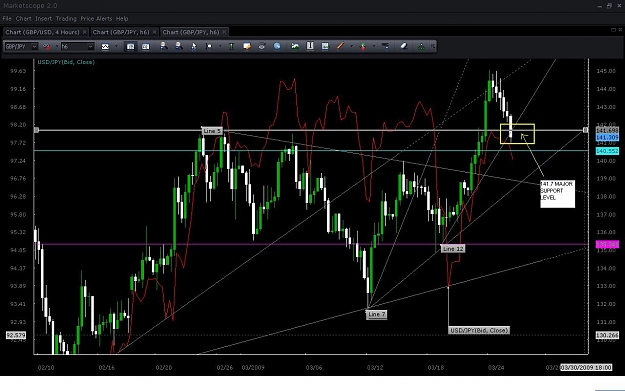Expand the line drawing tool dropdown arrow
The width and height of the screenshot is (625, 391).
tap(352, 46)
